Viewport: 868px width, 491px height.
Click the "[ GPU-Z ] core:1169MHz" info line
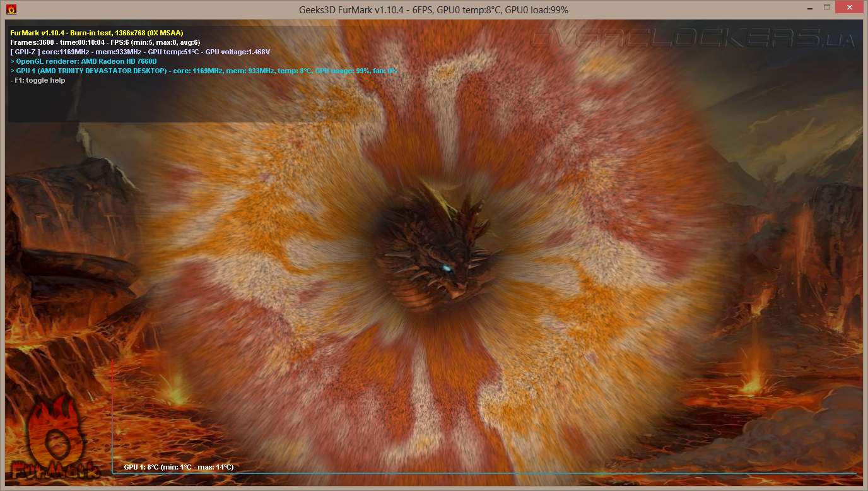point(140,52)
